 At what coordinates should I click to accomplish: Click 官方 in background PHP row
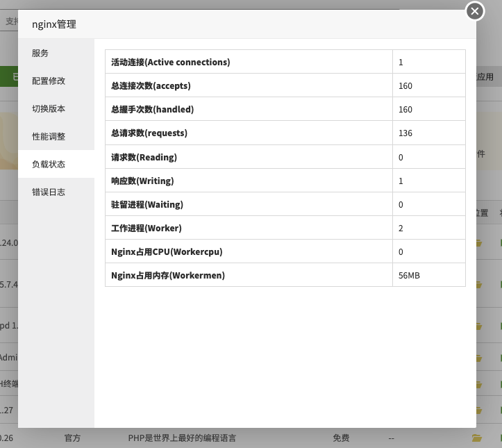point(72,438)
